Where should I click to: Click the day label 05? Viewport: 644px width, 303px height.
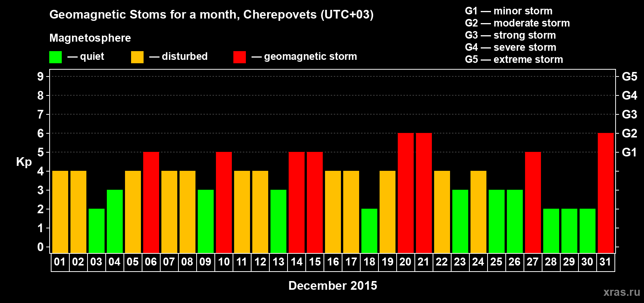point(133,262)
